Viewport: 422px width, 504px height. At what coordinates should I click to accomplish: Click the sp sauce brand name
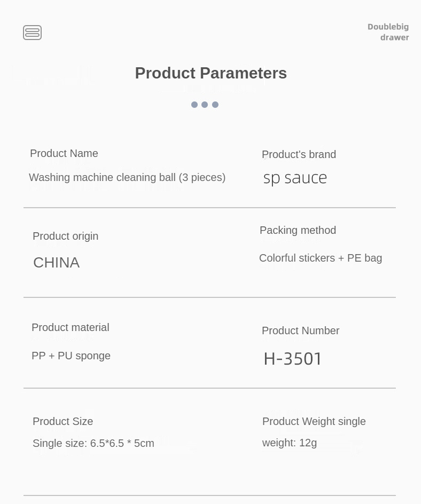pyautogui.click(x=295, y=178)
